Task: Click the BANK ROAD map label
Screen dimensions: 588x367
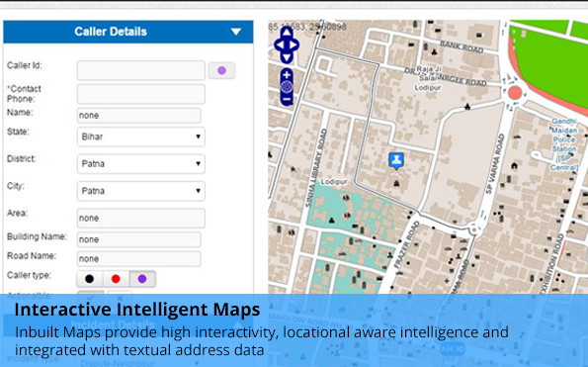Action: [462, 46]
